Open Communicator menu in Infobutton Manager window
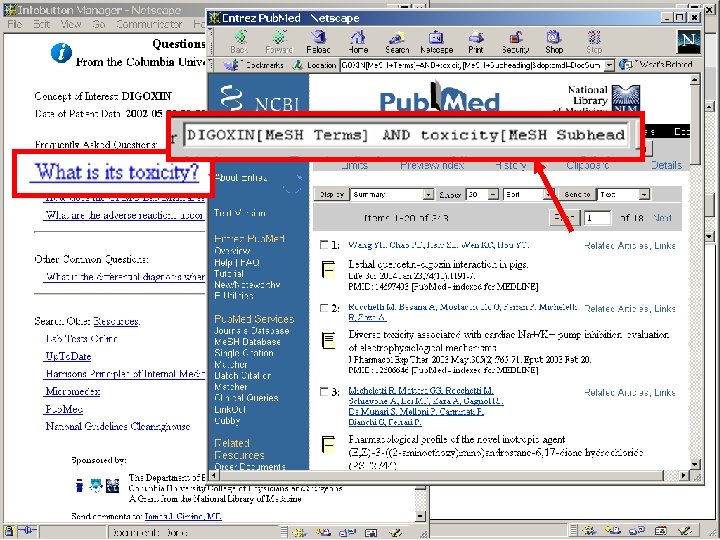720x540 pixels. tap(149, 24)
